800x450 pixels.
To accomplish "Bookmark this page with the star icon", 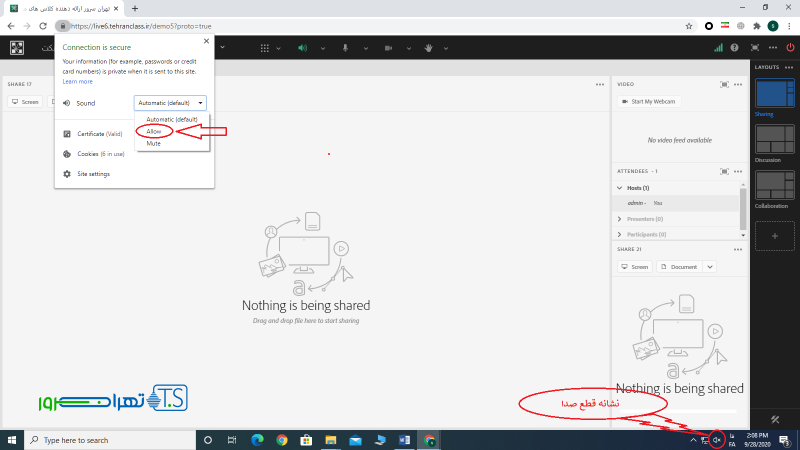I will click(x=689, y=25).
